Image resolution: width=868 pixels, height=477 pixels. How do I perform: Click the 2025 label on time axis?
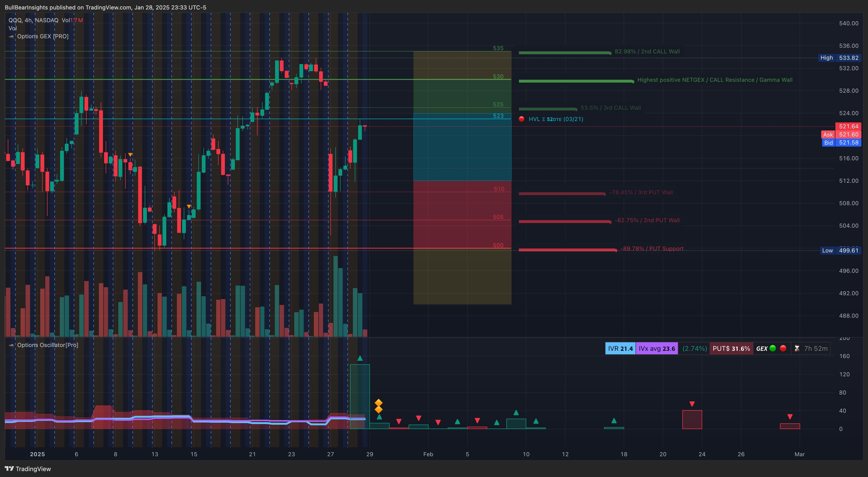37,454
